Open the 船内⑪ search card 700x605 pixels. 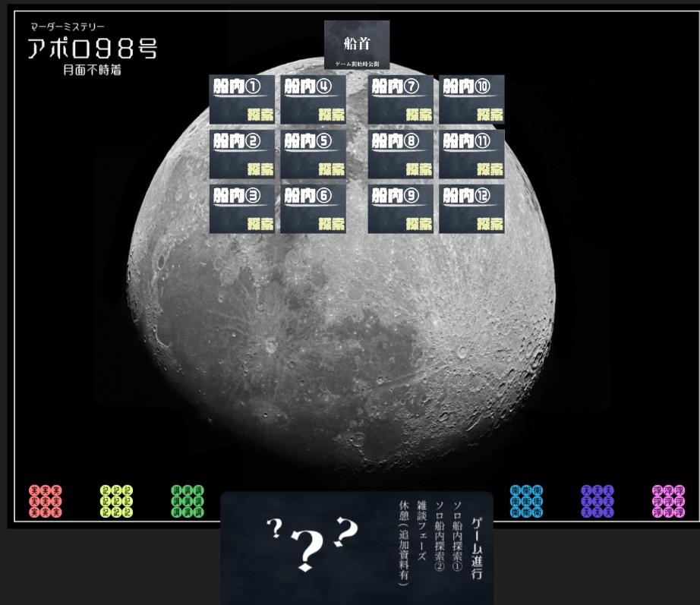click(x=472, y=154)
